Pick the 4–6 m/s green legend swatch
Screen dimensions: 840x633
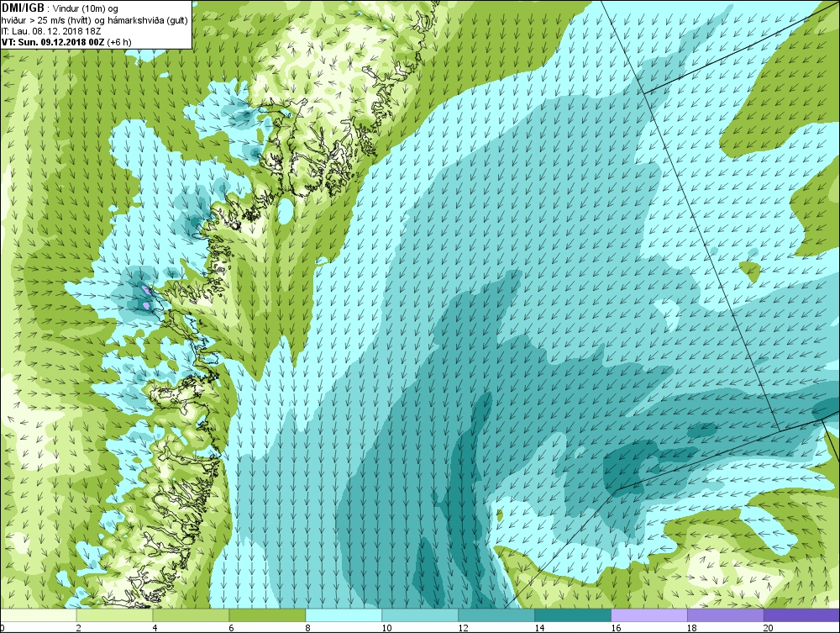pos(191,615)
